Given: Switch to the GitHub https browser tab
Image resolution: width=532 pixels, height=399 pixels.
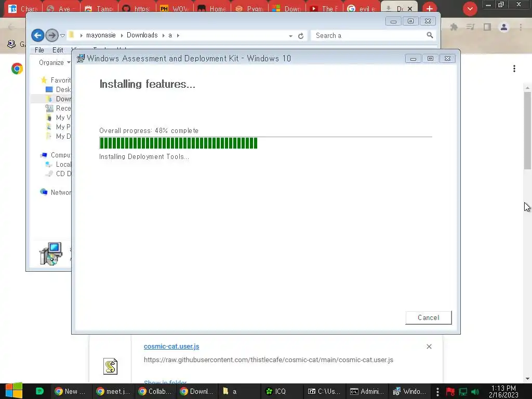Looking at the screenshot, I should point(136,8).
